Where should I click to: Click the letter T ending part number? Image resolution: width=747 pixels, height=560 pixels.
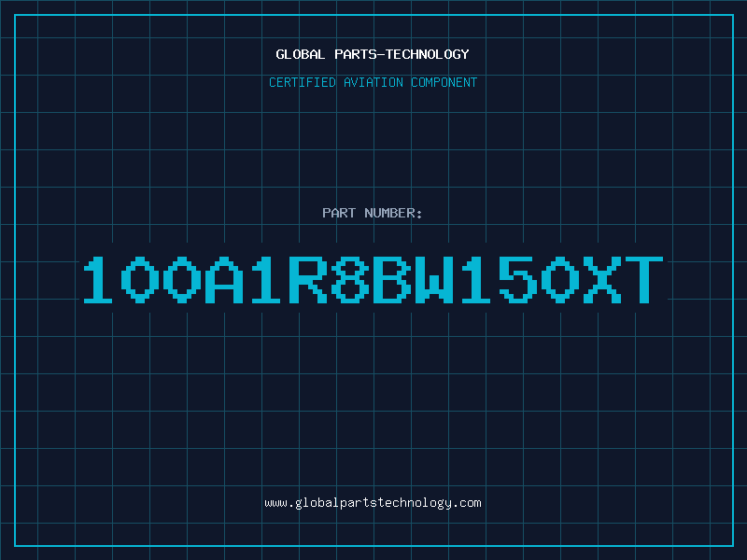(x=643, y=279)
